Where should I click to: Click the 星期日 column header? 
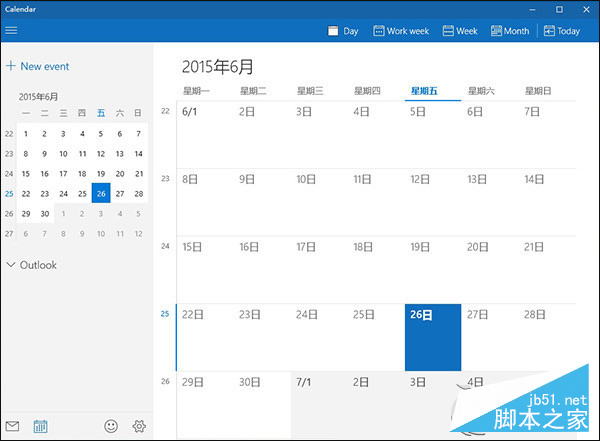[x=538, y=91]
